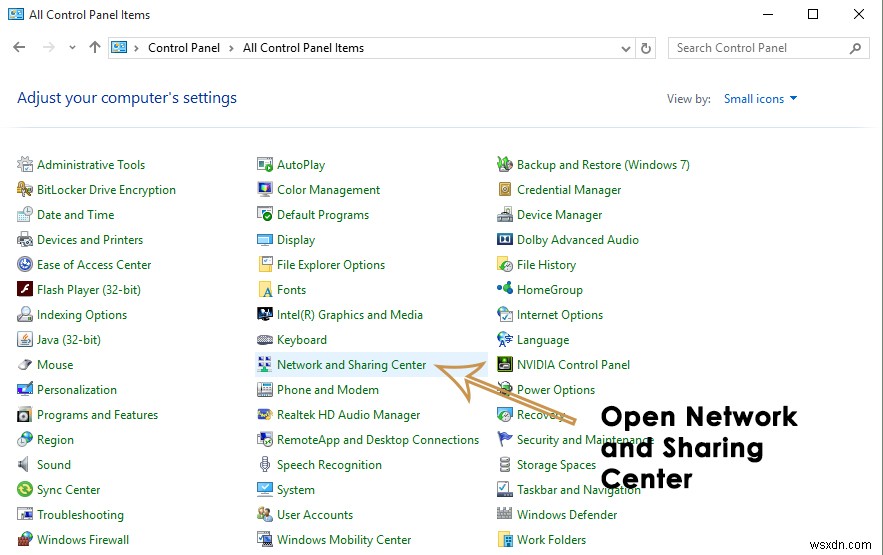Expand the chevron after Control Panel breadcrumb
The width and height of the screenshot is (883, 555).
click(x=231, y=48)
